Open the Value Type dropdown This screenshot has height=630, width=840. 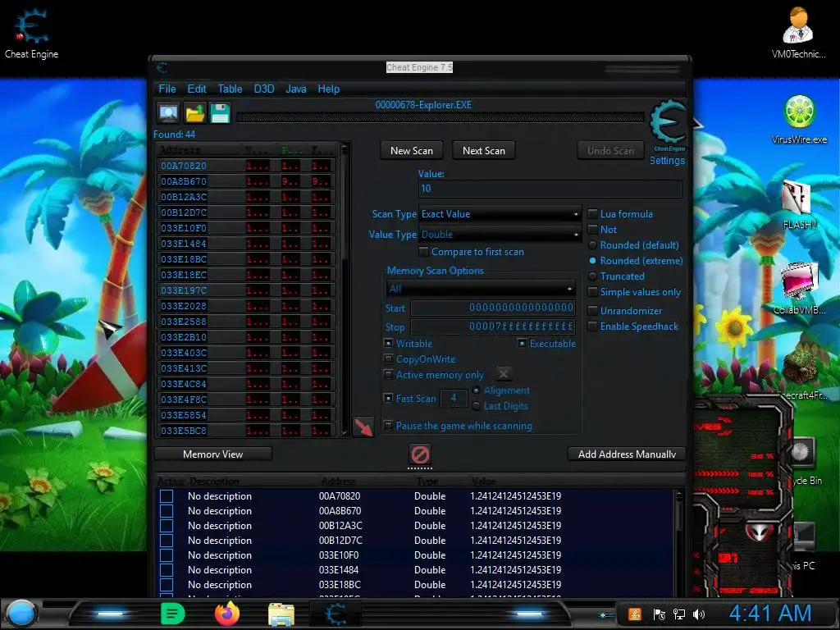500,235
